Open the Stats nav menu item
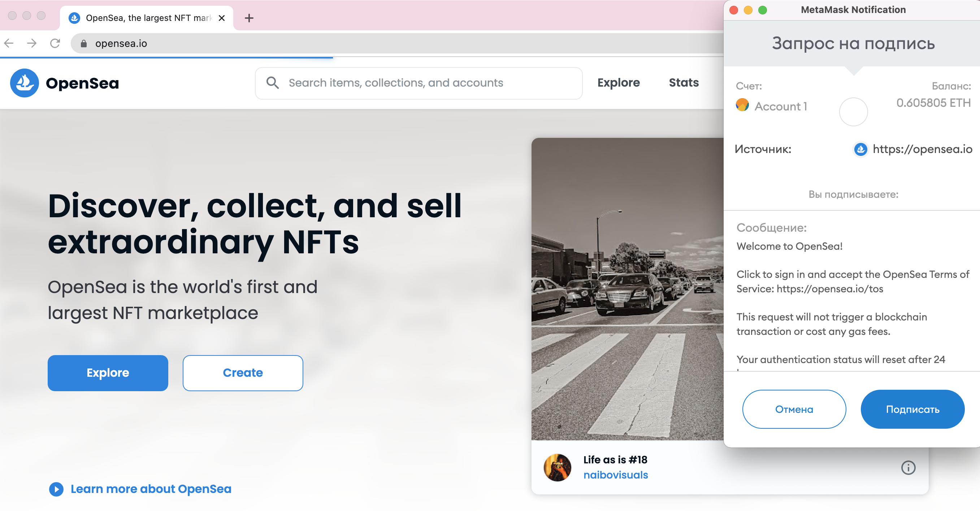The image size is (980, 511). coord(684,83)
